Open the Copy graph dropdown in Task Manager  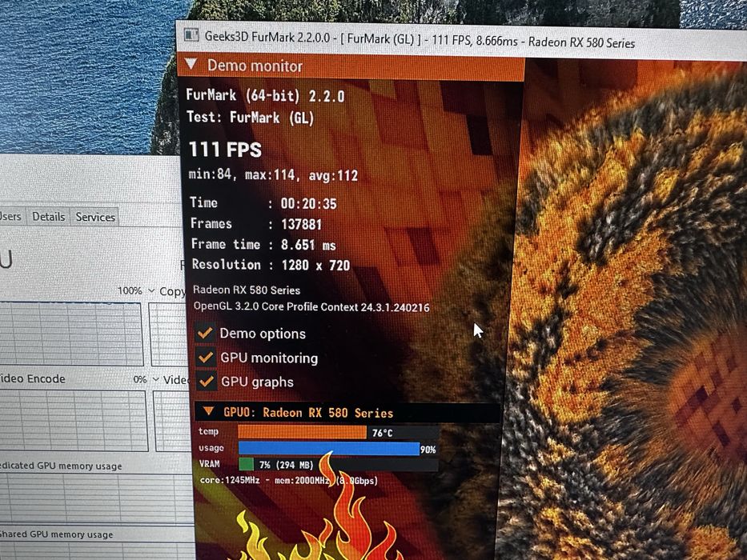tap(151, 290)
